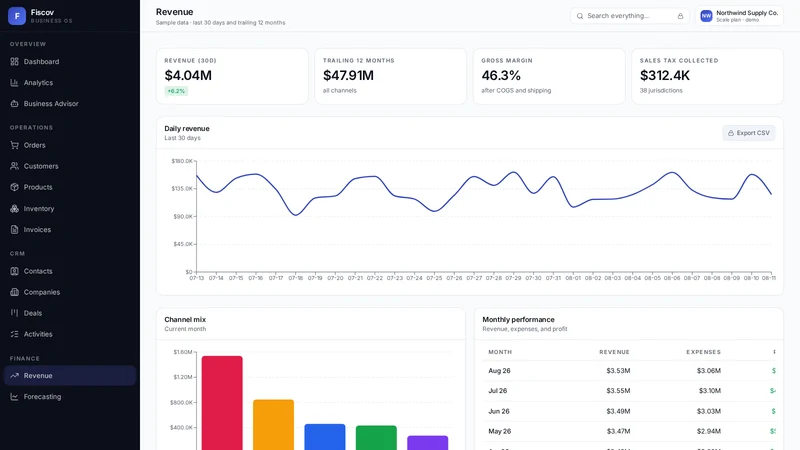Open the Dashboard grid icon
Screen dimensions: 800x450
[x=14, y=62]
